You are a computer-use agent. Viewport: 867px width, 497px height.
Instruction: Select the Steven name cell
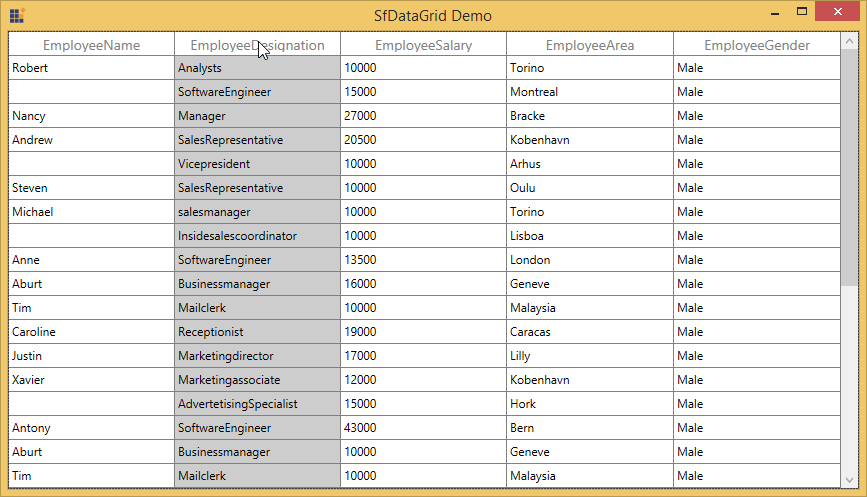pos(91,188)
